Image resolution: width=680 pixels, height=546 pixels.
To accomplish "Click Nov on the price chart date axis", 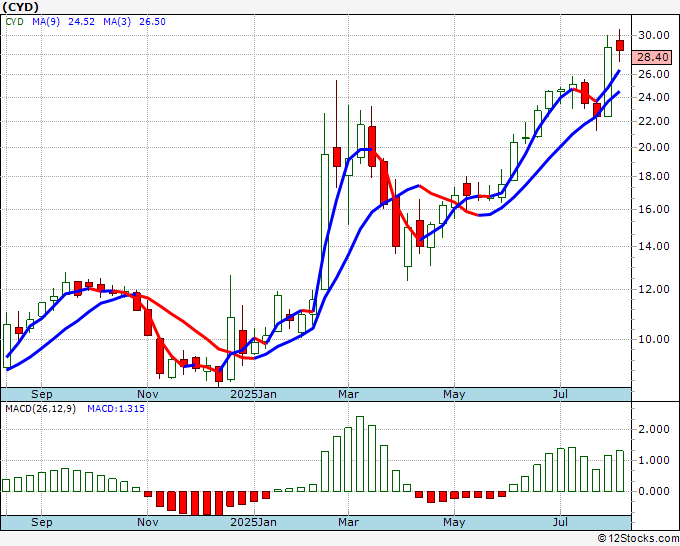I will (147, 394).
